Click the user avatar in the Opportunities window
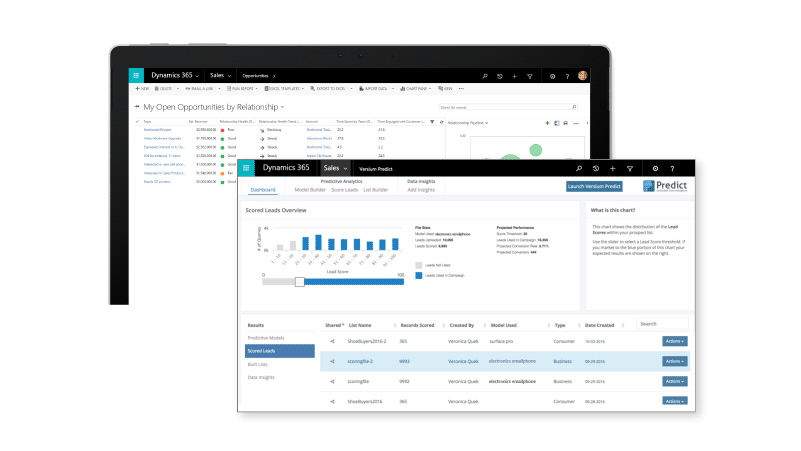 tap(583, 75)
